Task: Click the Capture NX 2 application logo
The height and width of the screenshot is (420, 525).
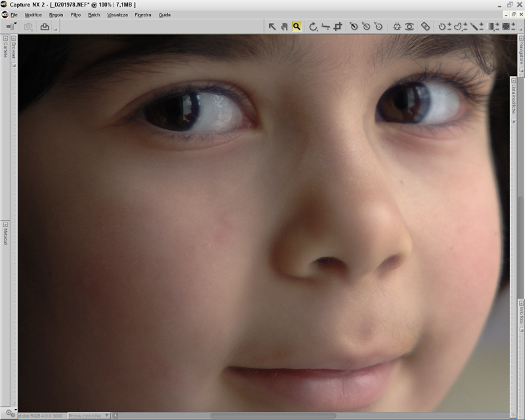Action: [x=4, y=5]
